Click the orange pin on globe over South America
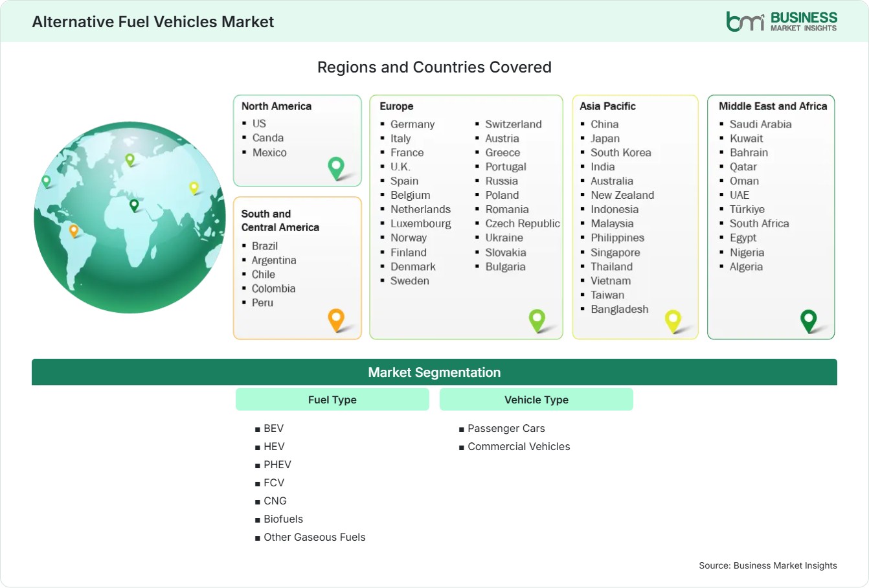 (74, 230)
